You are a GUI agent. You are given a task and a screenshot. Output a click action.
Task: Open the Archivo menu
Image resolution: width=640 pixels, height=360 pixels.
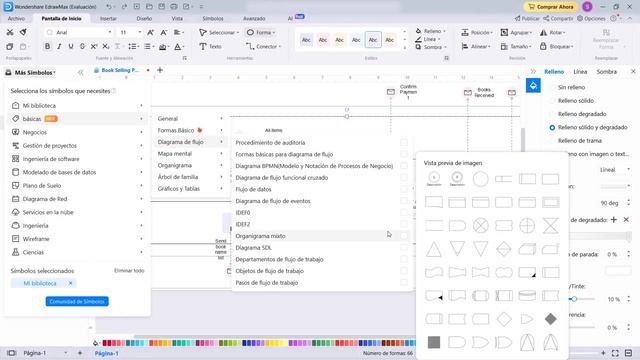click(x=16, y=19)
